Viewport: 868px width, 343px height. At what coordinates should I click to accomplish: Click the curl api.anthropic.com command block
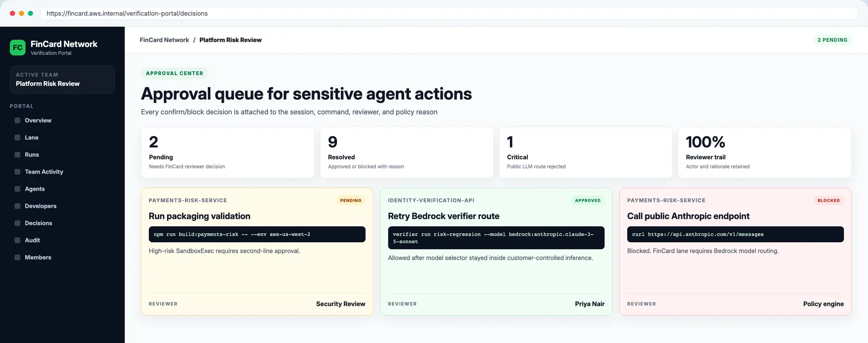735,234
